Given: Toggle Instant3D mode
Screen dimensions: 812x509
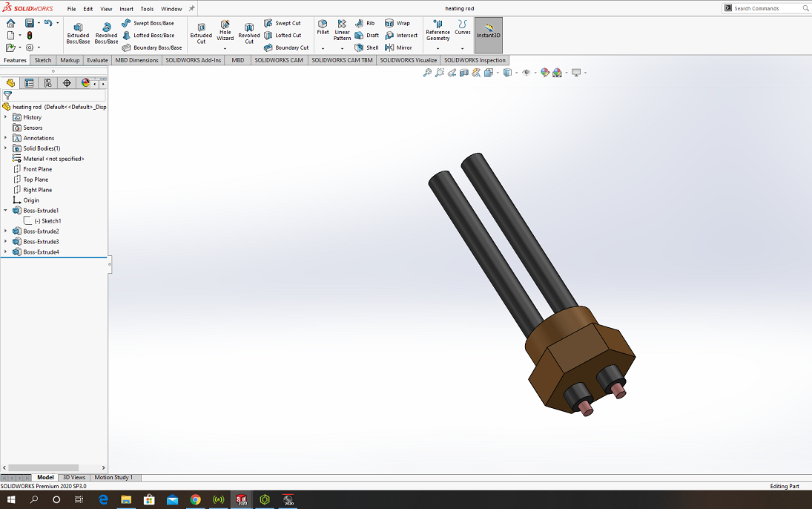Looking at the screenshot, I should click(x=489, y=36).
